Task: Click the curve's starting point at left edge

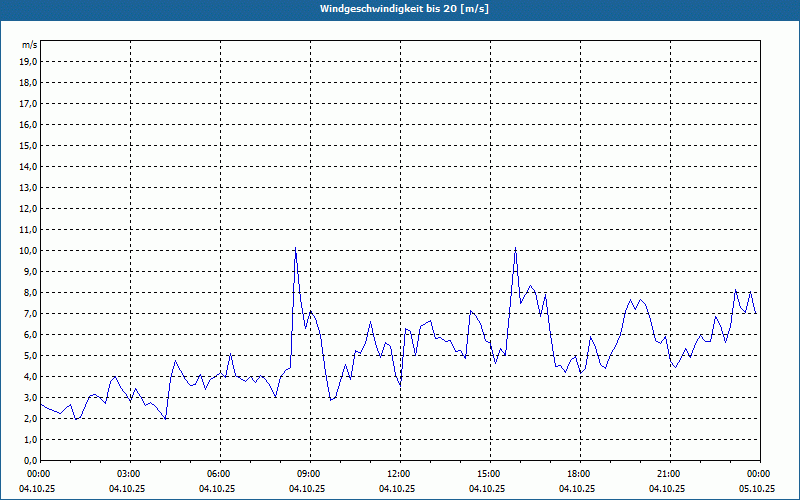Action: pyautogui.click(x=41, y=404)
